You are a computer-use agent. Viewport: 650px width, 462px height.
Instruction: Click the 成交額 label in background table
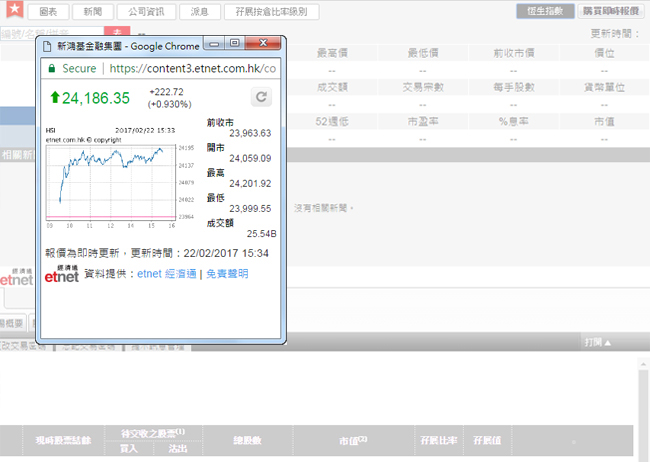[x=332, y=88]
